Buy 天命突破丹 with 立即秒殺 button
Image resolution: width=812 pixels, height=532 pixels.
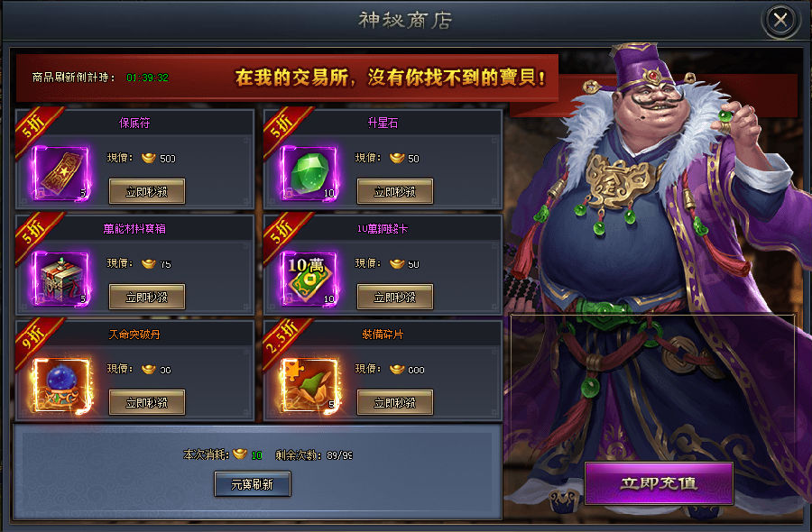147,403
